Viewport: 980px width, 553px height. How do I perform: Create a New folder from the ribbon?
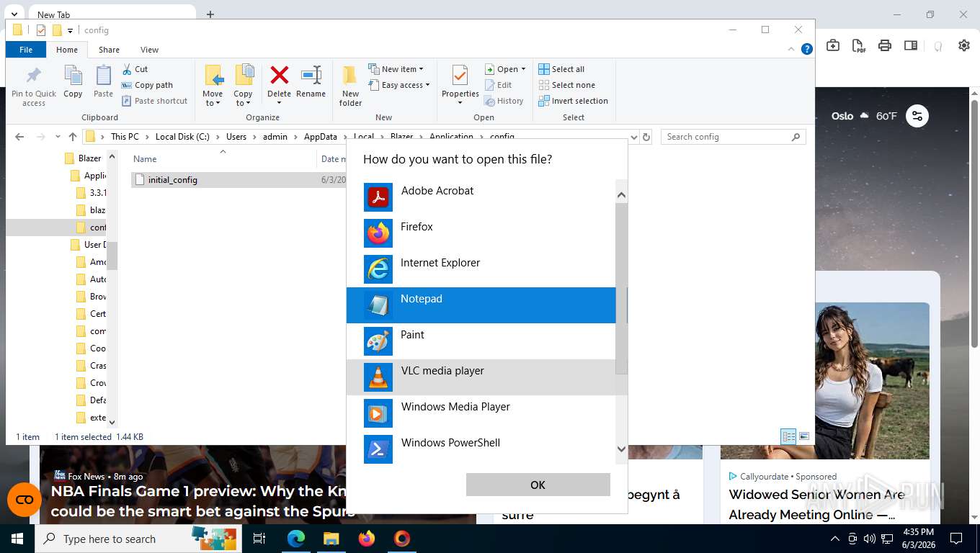350,86
